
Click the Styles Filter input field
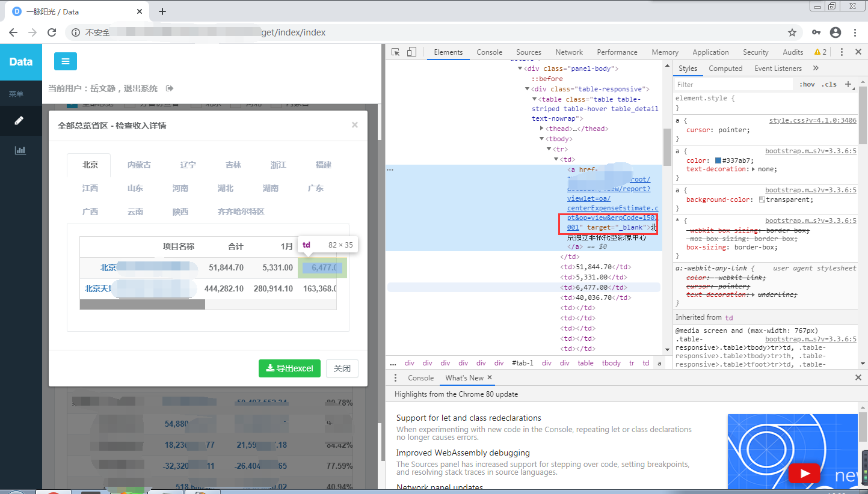(x=734, y=85)
